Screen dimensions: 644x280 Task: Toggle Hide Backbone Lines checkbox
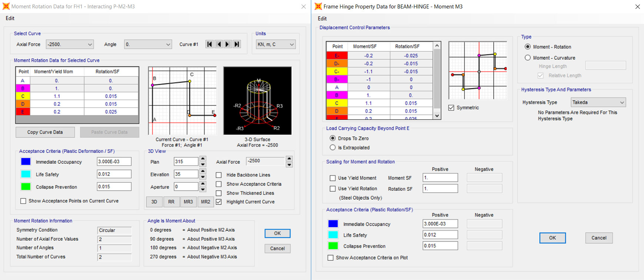coord(219,175)
